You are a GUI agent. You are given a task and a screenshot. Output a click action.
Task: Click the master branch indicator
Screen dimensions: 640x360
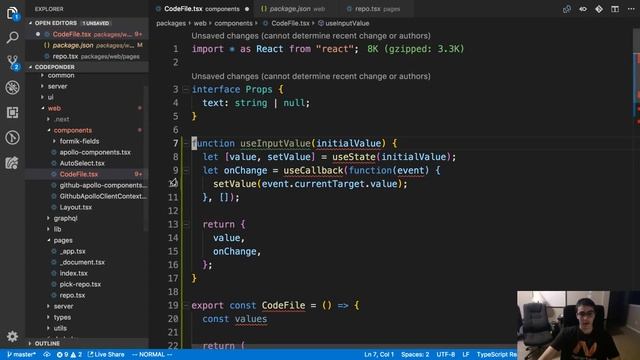click(21, 354)
